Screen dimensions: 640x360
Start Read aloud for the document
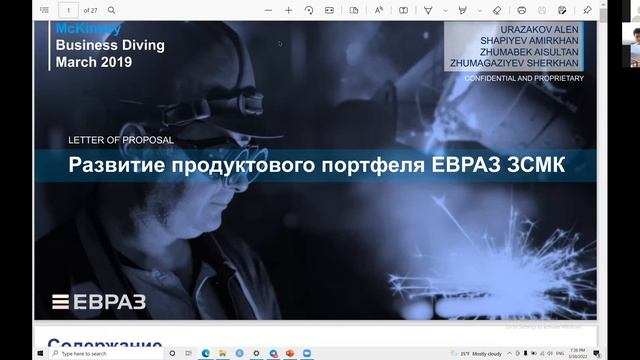[379, 10]
